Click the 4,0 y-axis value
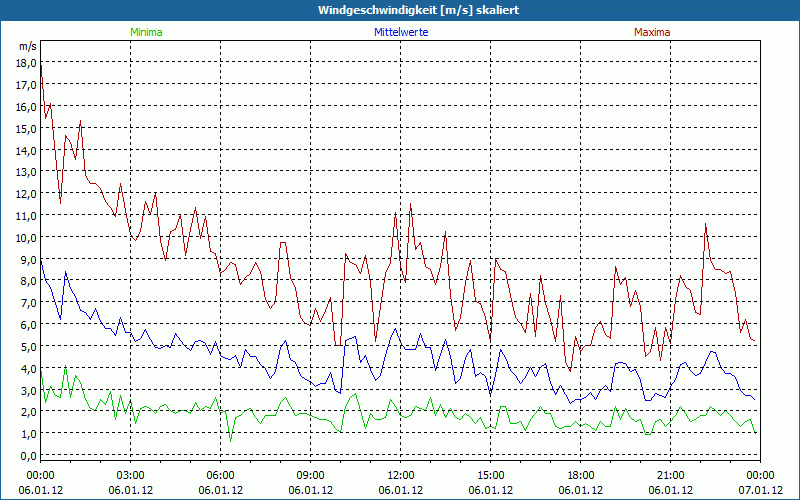The width and height of the screenshot is (800, 500). (x=29, y=368)
